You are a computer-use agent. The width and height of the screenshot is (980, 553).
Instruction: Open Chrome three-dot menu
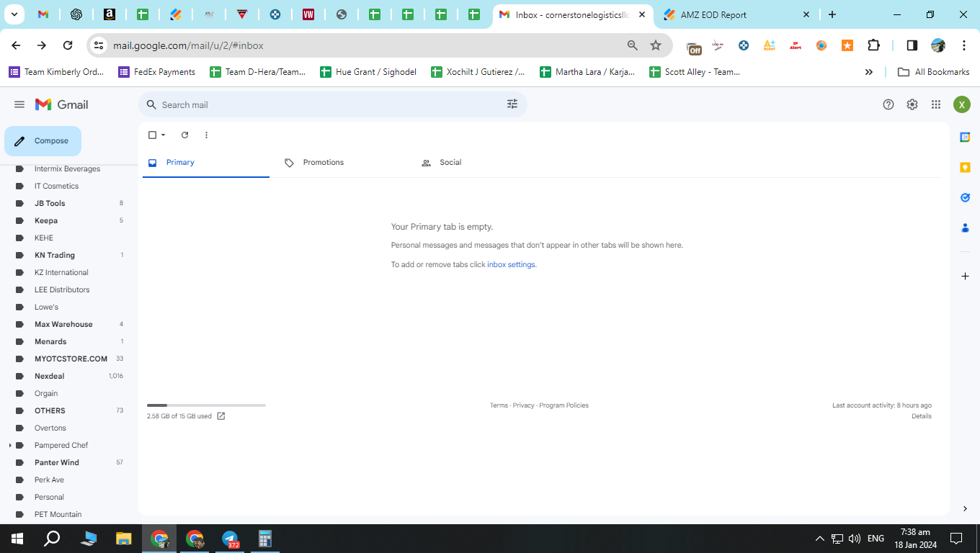tap(964, 45)
